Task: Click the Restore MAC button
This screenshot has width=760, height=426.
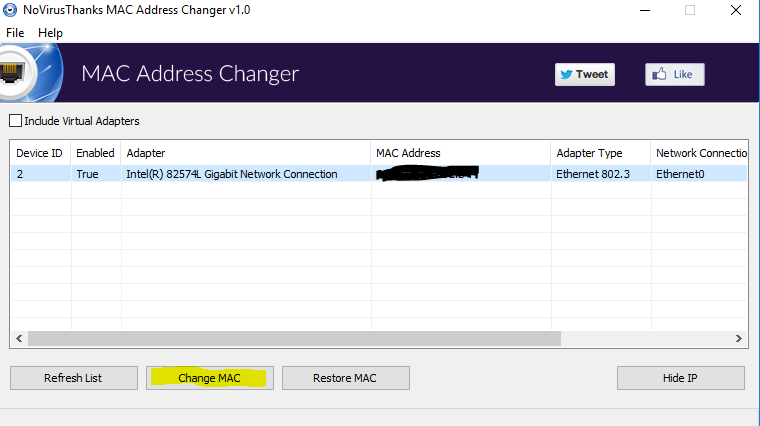Action: tap(346, 378)
